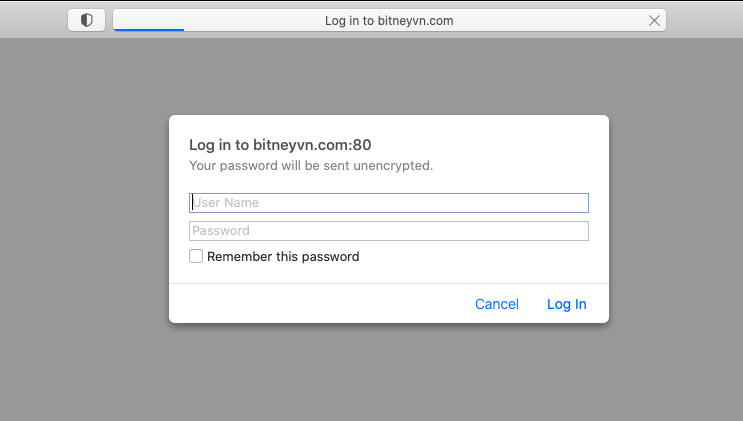Click the "Log in to bitneyvn.com:80" heading
Image resolution: width=743 pixels, height=421 pixels.
click(280, 145)
